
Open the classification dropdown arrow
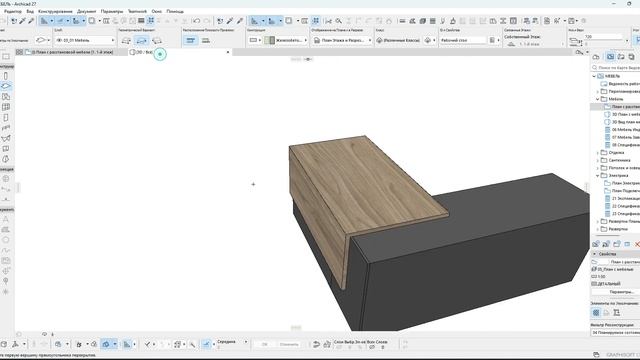[x=434, y=40]
